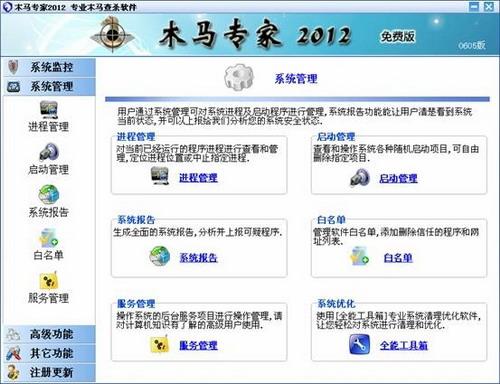500x384 pixels.
Task: Click the 系统优化 group box title
Action: click(336, 304)
